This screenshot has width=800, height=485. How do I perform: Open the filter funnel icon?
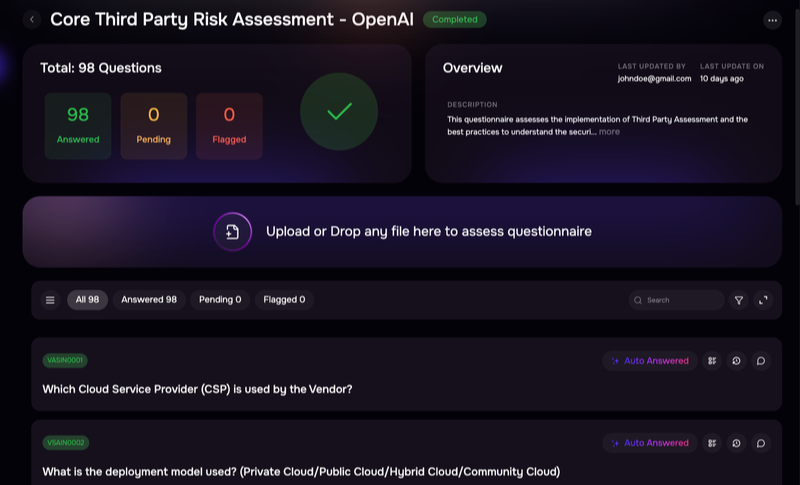[739, 300]
